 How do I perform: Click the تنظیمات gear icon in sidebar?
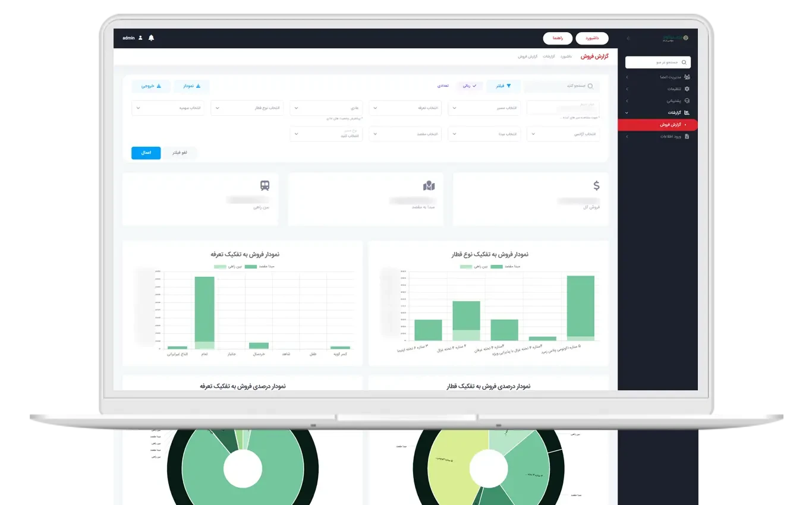tap(687, 89)
